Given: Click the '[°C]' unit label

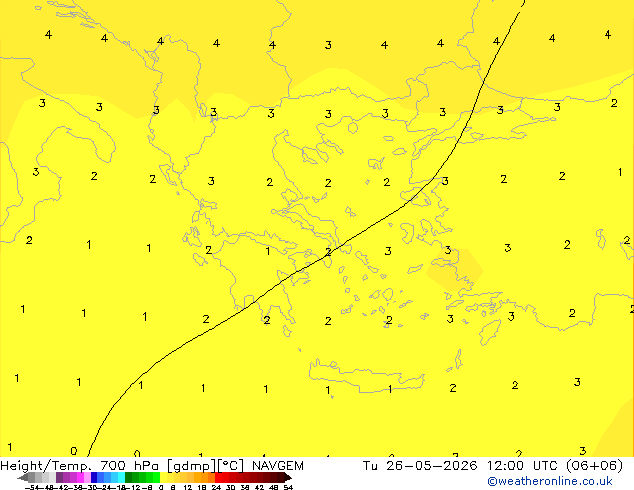Looking at the screenshot, I should [x=230, y=466].
